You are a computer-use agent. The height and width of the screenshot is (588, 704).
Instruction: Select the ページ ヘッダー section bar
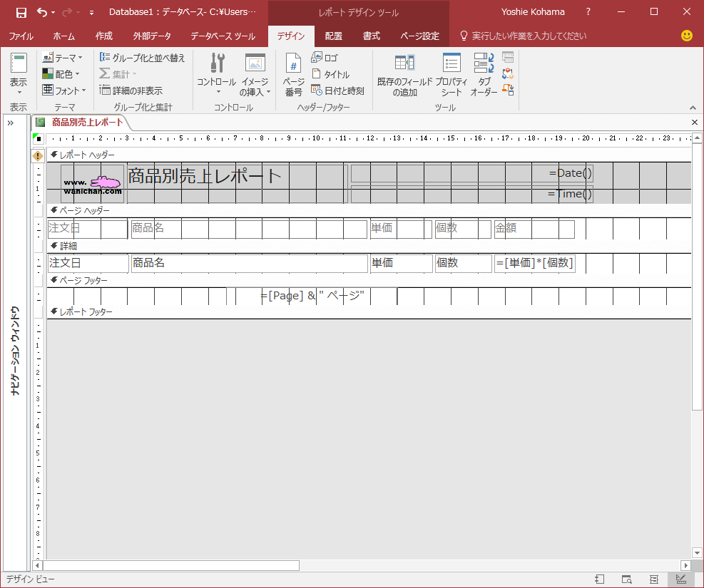(x=368, y=210)
